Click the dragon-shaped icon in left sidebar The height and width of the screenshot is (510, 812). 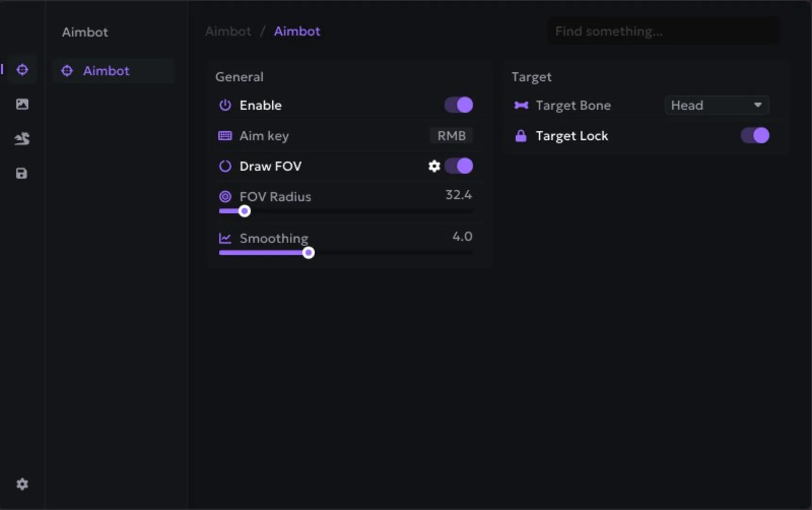click(22, 139)
